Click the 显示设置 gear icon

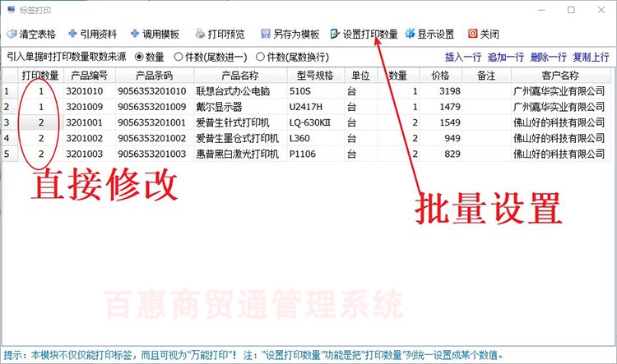pos(410,34)
